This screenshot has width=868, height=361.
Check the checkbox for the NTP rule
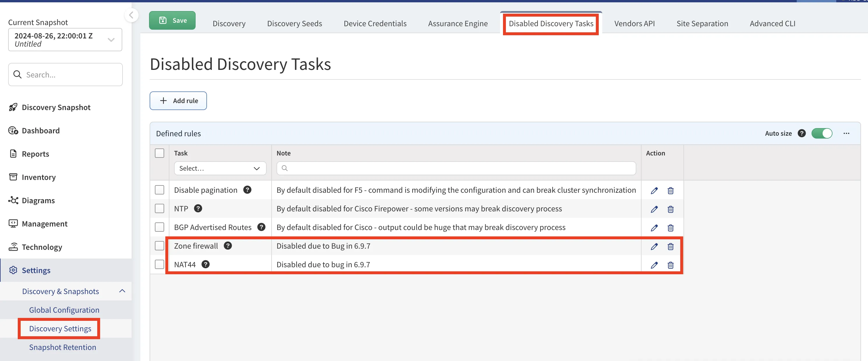160,208
